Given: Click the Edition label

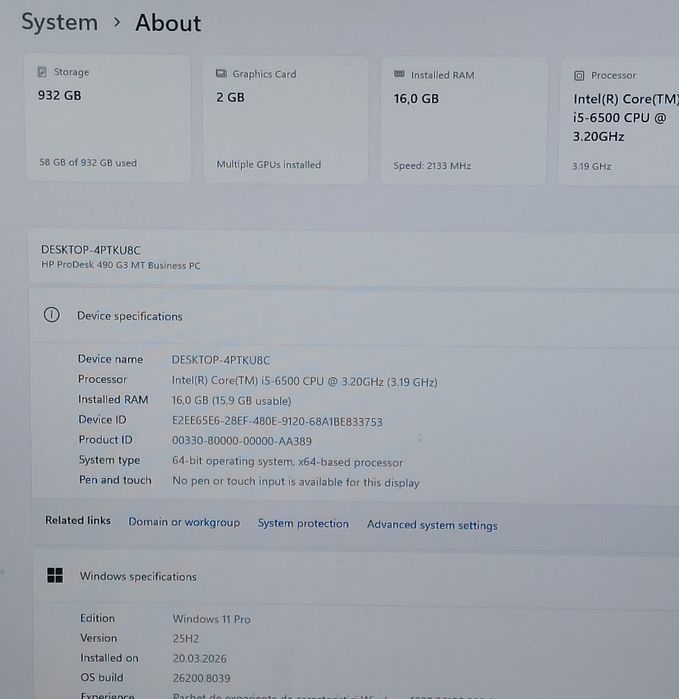Looking at the screenshot, I should pyautogui.click(x=98, y=618).
